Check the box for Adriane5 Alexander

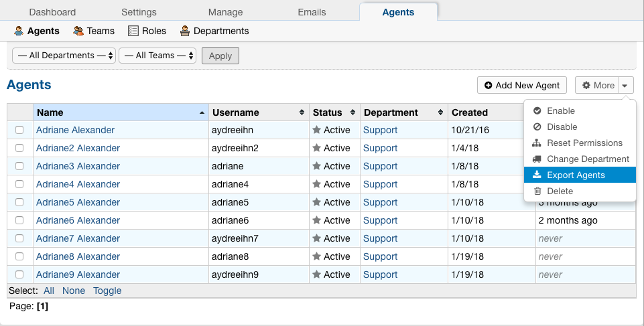[19, 202]
